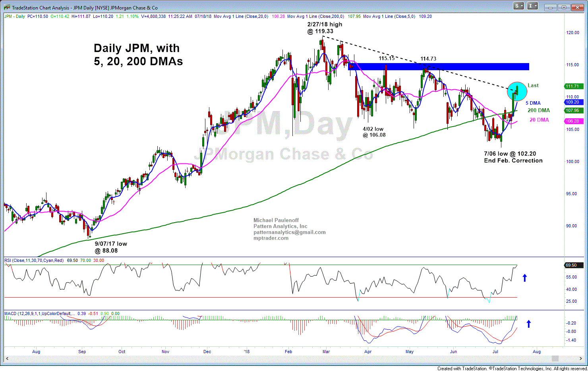Viewport: 588px width, 371px height.
Task: Click the 'Oct' date axis label
Action: (x=122, y=352)
